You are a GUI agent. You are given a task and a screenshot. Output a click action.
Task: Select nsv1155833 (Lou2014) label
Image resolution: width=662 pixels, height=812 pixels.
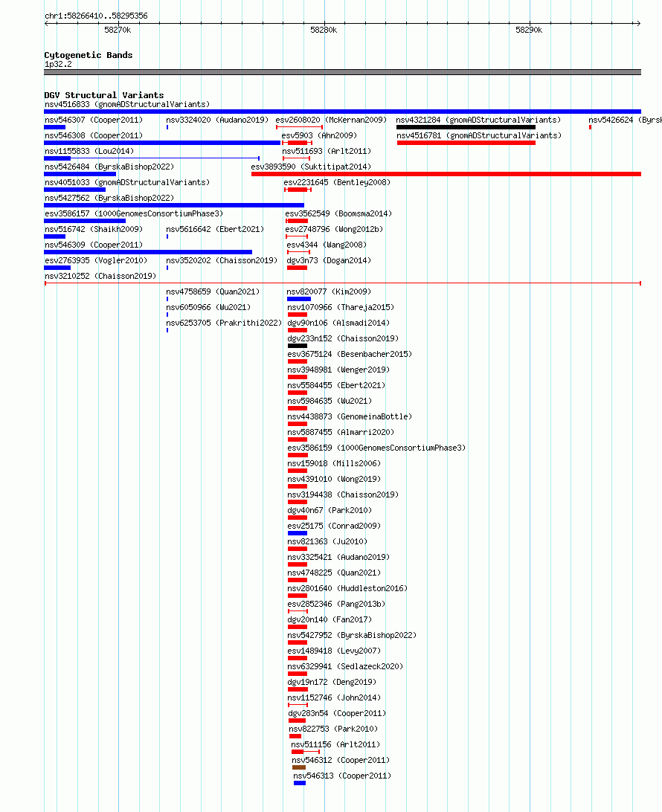coord(89,151)
